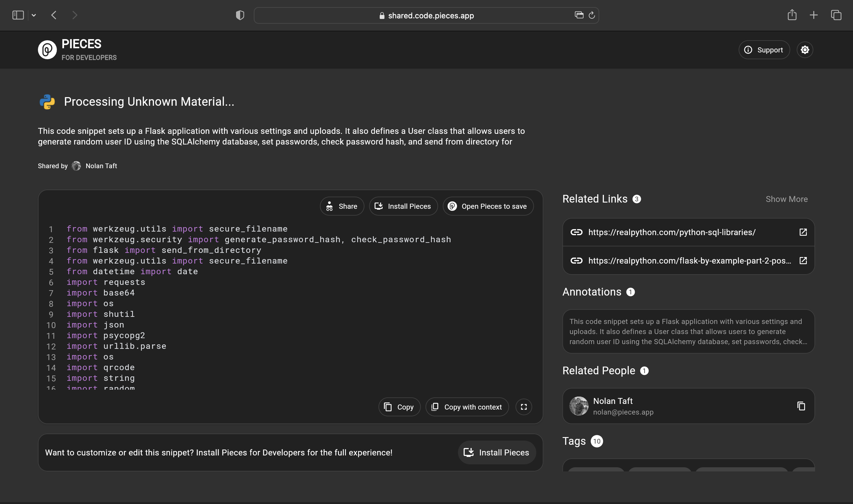Image resolution: width=853 pixels, height=504 pixels.
Task: Reload the page in the address bar
Action: tap(591, 15)
